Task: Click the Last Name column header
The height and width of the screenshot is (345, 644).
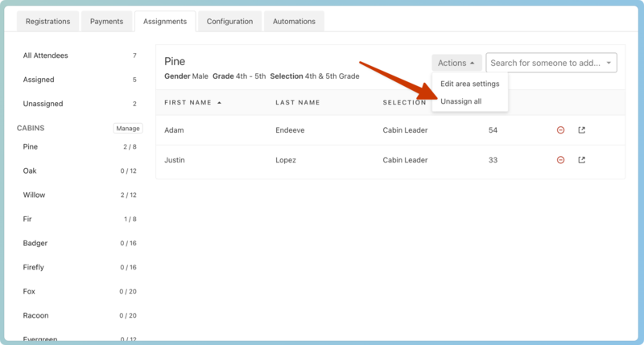Action: 298,103
